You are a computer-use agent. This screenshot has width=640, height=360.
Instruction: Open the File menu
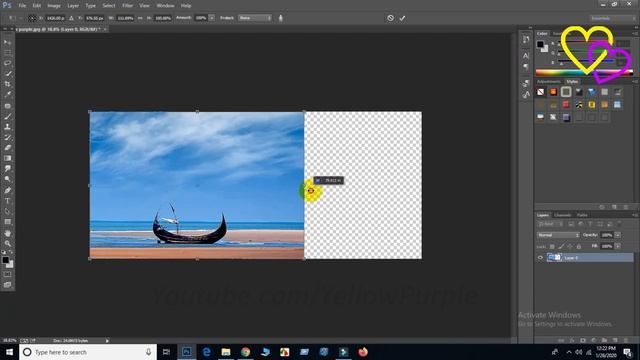tap(22, 6)
